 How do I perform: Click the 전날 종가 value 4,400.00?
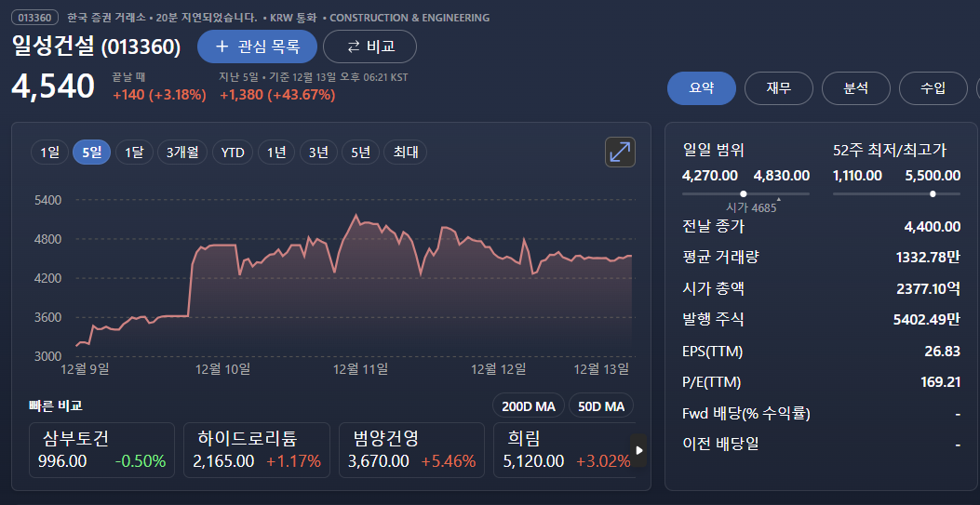pos(933,227)
